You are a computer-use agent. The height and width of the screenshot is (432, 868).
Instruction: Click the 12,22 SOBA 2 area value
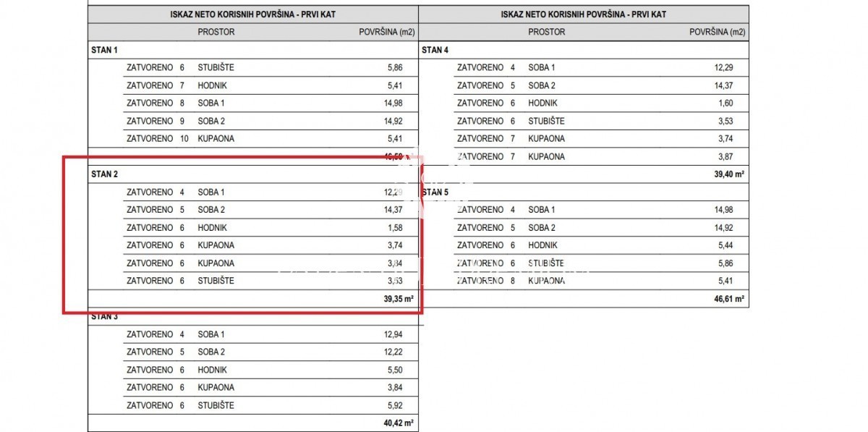pyautogui.click(x=392, y=352)
